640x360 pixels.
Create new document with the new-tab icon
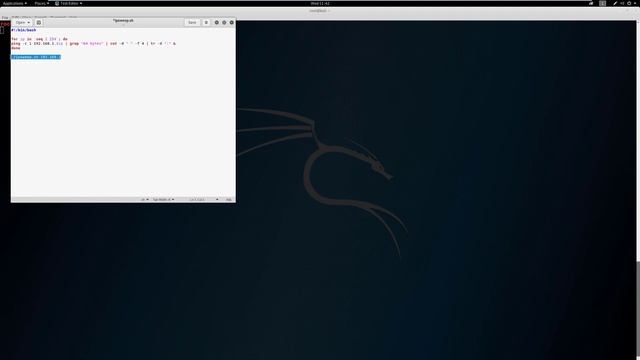click(x=38, y=22)
